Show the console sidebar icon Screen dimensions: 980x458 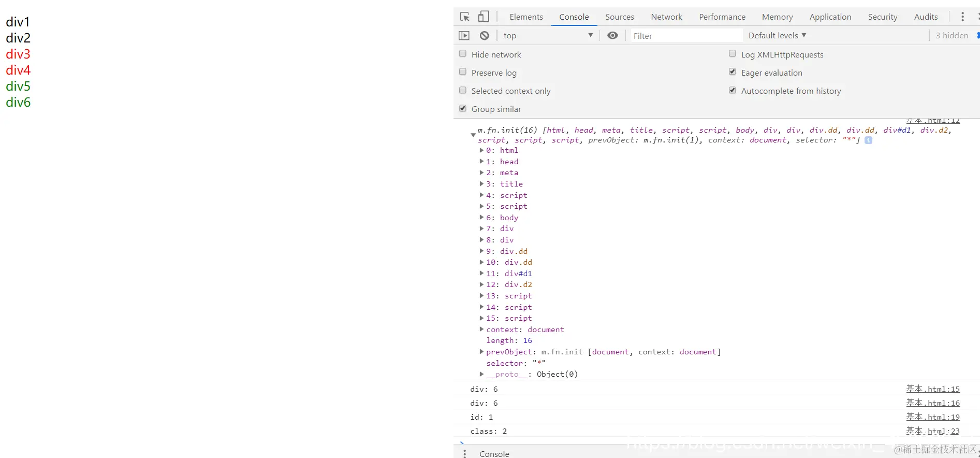(464, 35)
